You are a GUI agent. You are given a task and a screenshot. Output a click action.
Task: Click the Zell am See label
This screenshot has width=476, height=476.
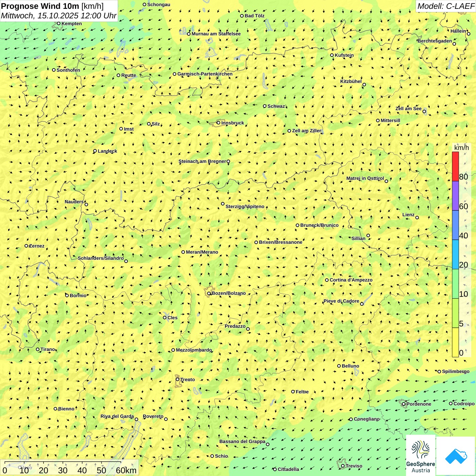tap(408, 108)
